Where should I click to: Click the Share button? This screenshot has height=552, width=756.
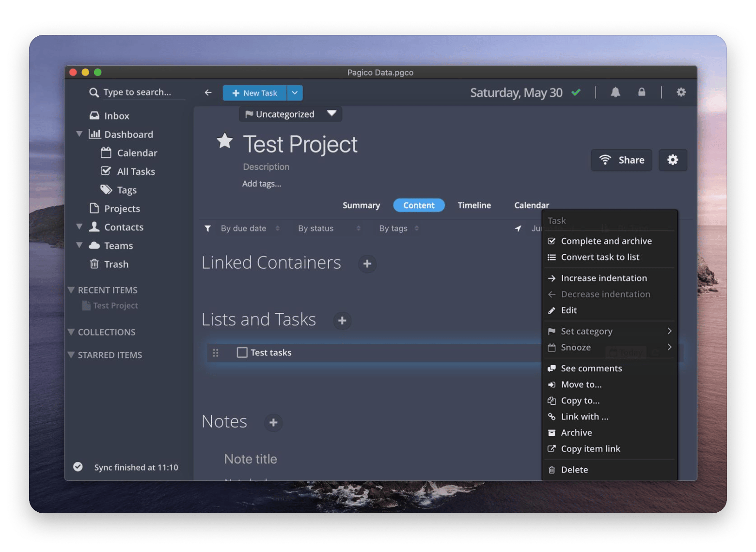click(622, 160)
